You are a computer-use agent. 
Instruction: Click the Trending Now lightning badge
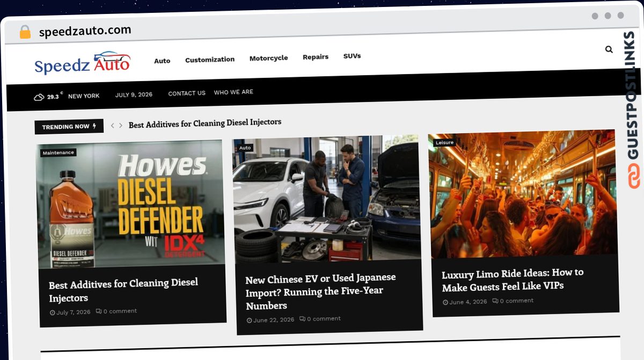pyautogui.click(x=69, y=127)
